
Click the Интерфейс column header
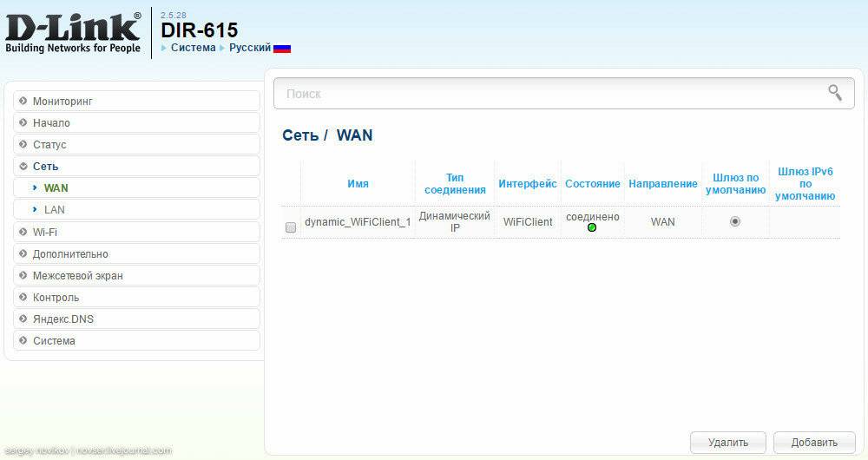(528, 184)
